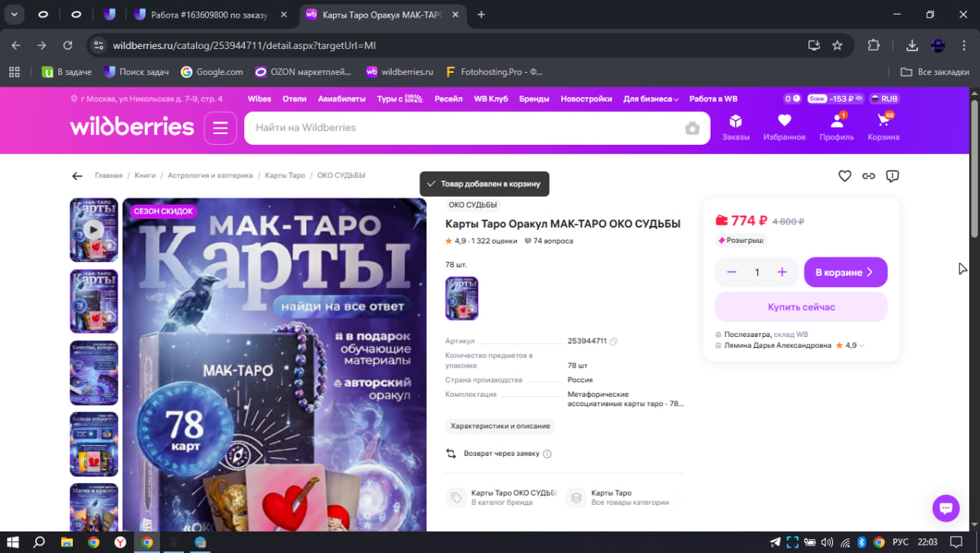Image resolution: width=980 pixels, height=553 pixels.
Task: Open the Авиабилеты section
Action: tap(341, 99)
